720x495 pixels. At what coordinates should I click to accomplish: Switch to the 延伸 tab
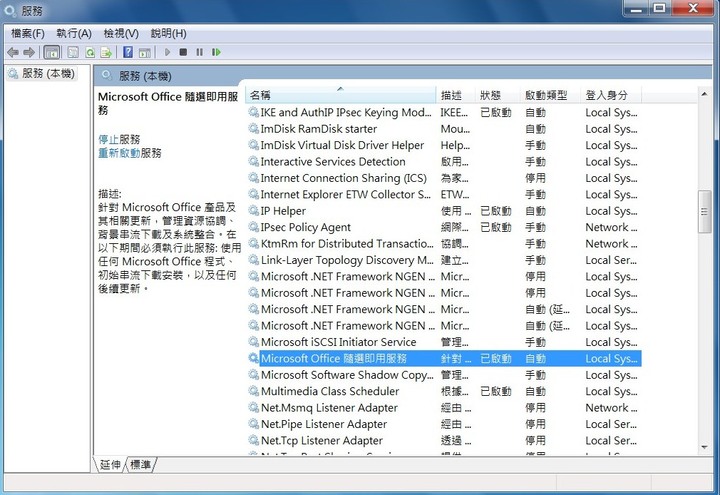[110, 465]
